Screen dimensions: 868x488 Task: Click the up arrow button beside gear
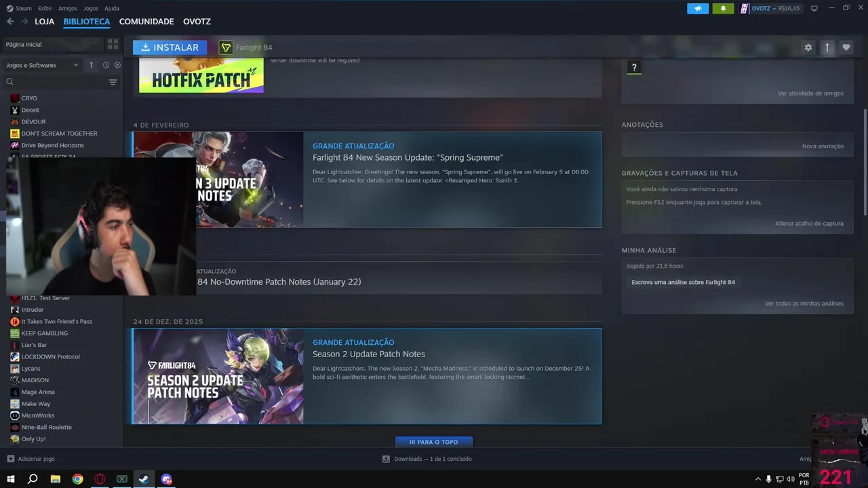tap(827, 47)
